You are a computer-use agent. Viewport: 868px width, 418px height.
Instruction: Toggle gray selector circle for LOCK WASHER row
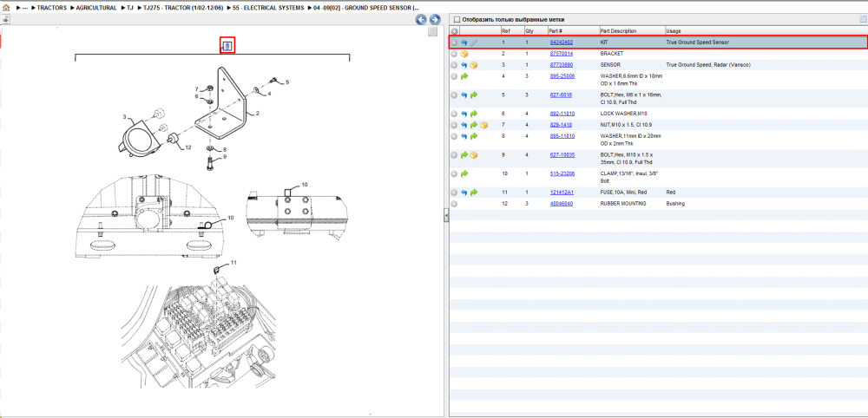tap(454, 114)
